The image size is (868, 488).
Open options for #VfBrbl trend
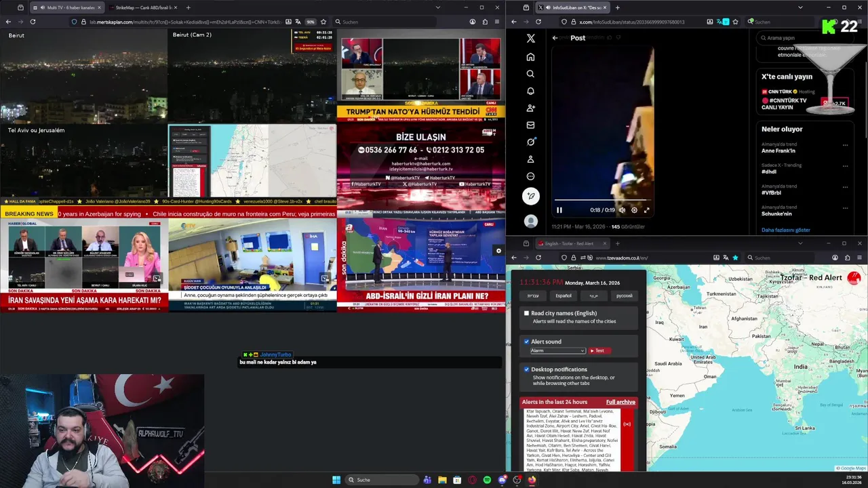[845, 187]
